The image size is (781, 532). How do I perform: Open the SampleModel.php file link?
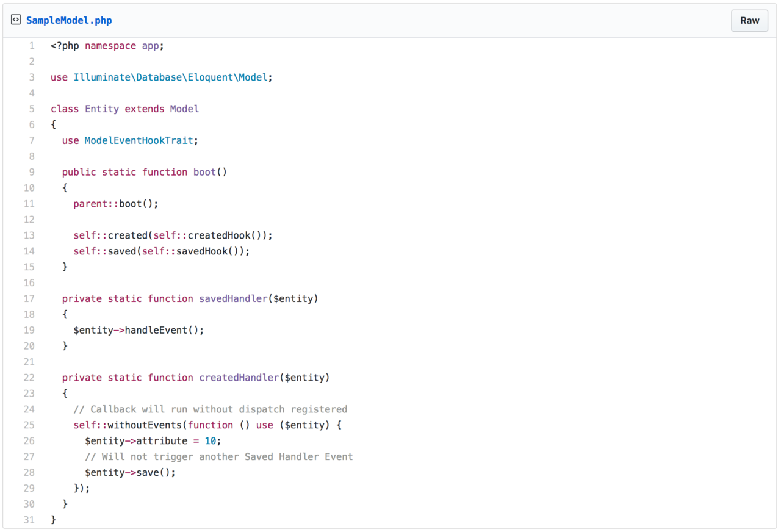pos(69,20)
